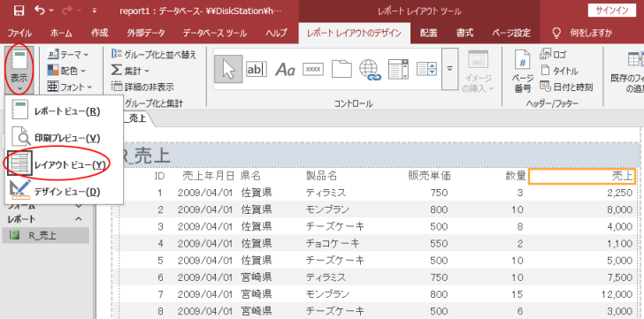Select the 販売単価 column header
This screenshot has height=319, width=644.
(x=429, y=177)
